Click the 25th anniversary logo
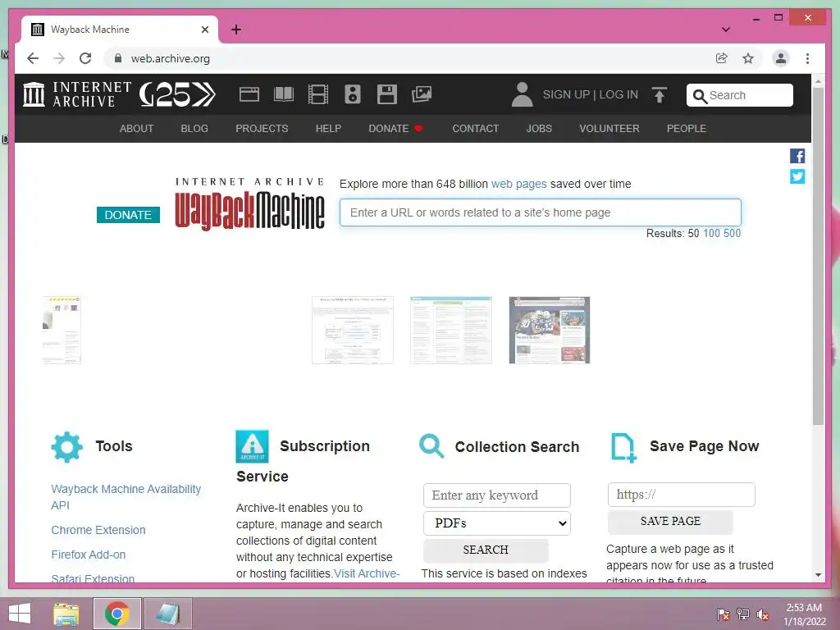This screenshot has width=840, height=630. (x=177, y=95)
